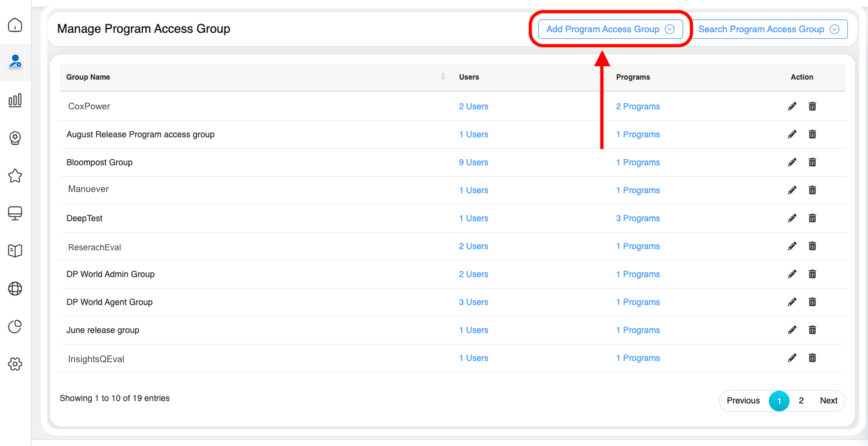Delete the Bloompost Group via trash icon

click(812, 162)
